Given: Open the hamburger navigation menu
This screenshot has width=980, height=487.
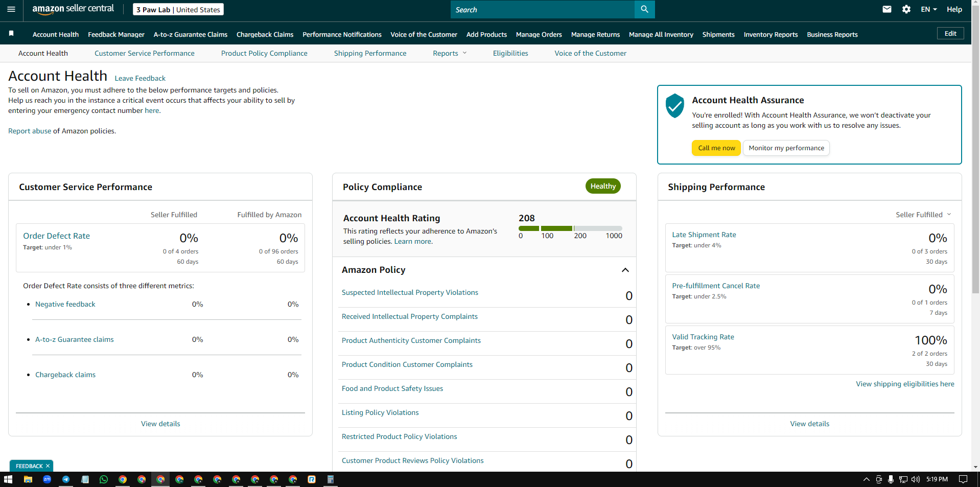Looking at the screenshot, I should [11, 9].
